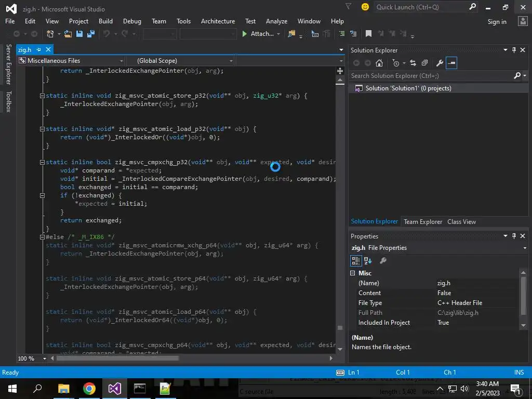Collapse the #else _M_IX86 region outline
The image size is (532, 399).
click(x=43, y=237)
